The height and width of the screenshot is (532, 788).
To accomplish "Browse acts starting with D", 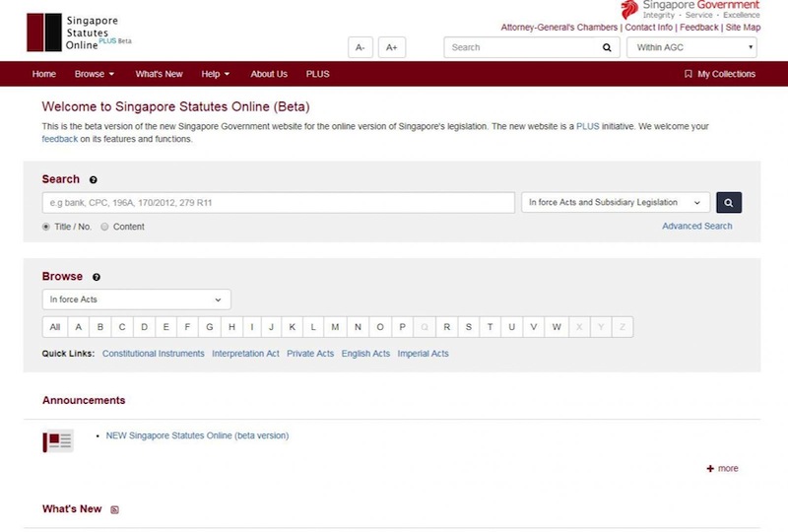I will [x=144, y=327].
